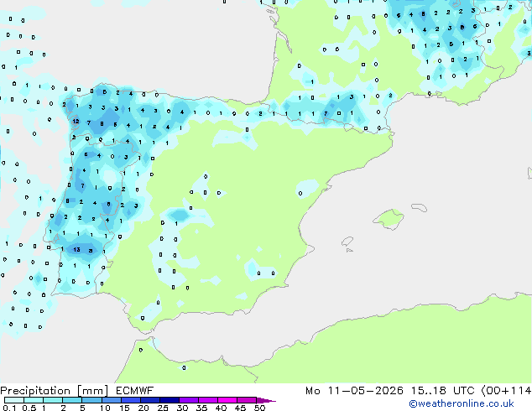Click the 45–50 mm legend swatch

point(247,400)
